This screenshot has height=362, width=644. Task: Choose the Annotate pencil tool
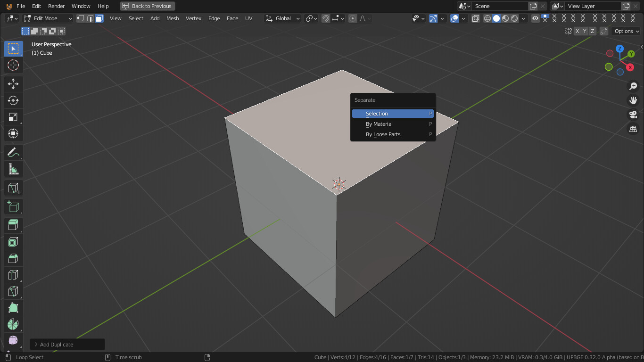13,152
